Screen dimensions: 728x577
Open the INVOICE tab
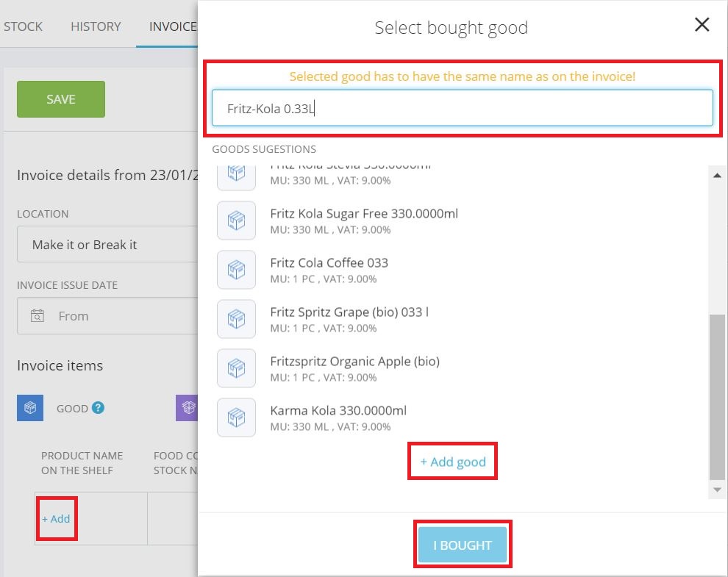(x=173, y=26)
